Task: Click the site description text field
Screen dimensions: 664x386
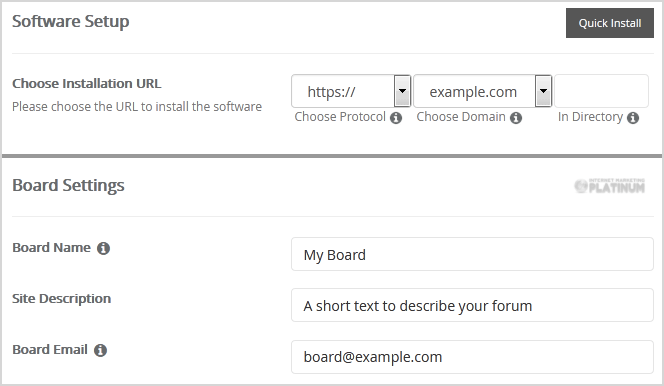Action: [472, 305]
